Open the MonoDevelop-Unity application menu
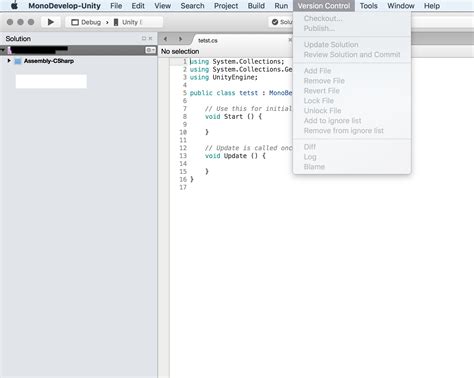The image size is (474, 378). 64,6
